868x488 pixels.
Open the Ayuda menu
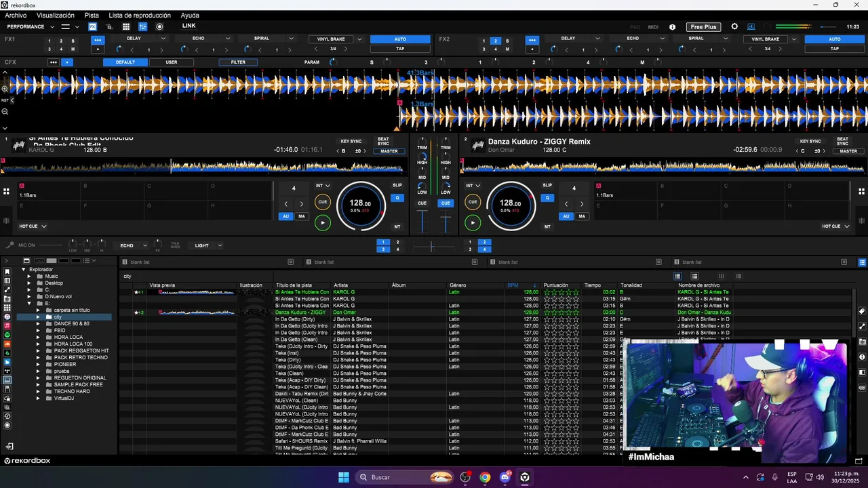190,15
